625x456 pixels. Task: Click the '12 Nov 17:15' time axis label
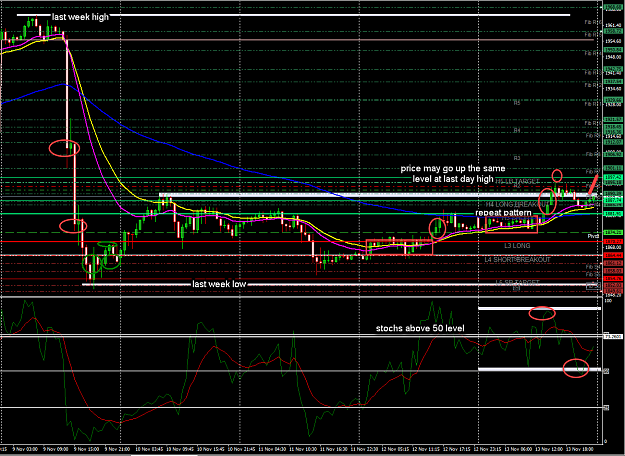457,449
